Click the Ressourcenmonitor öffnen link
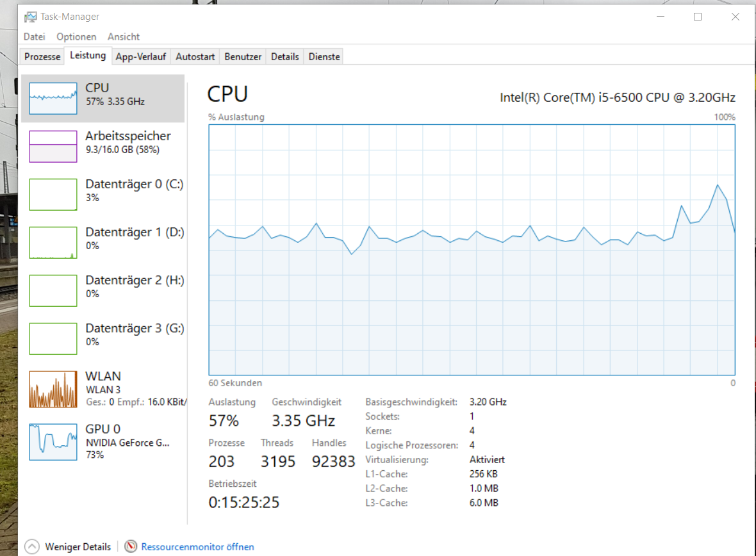The height and width of the screenshot is (556, 756). coord(197,546)
